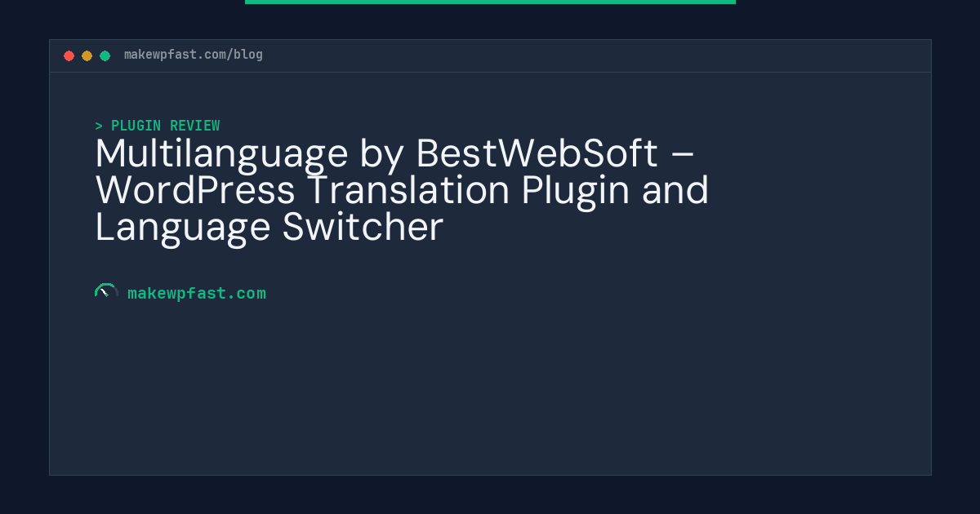The height and width of the screenshot is (514, 980).
Task: Expand the article title heading
Action: click(x=402, y=190)
